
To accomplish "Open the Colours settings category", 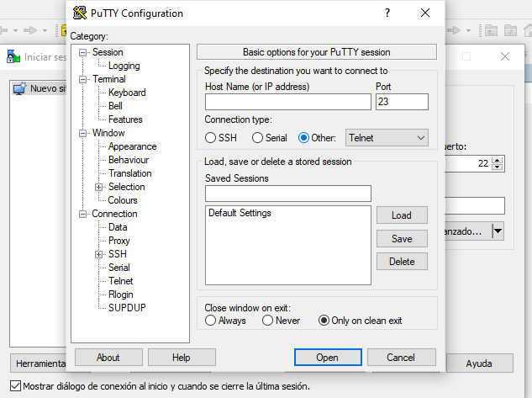I will coord(123,200).
